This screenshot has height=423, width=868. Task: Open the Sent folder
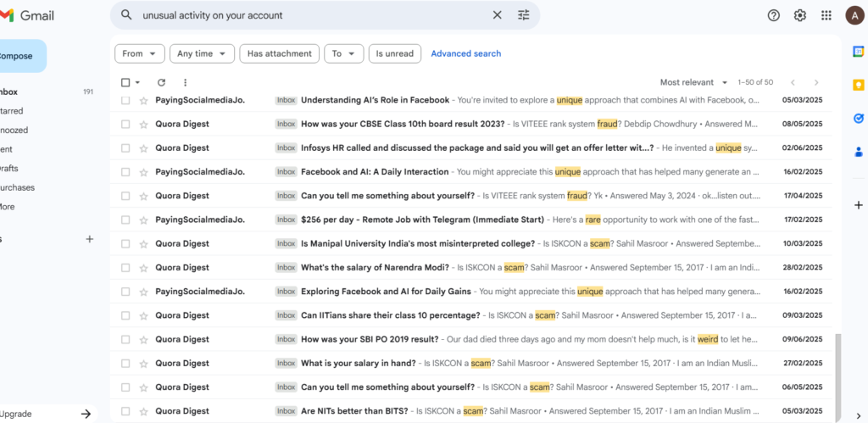[6, 149]
